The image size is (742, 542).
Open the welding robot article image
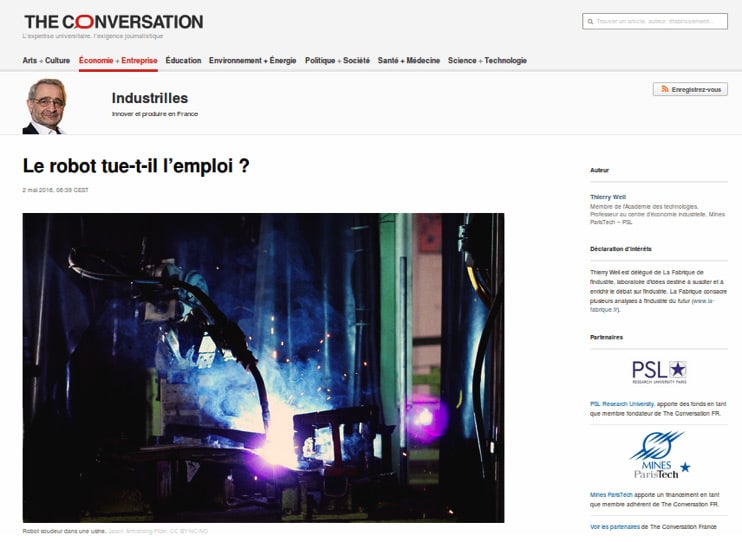pos(263,367)
